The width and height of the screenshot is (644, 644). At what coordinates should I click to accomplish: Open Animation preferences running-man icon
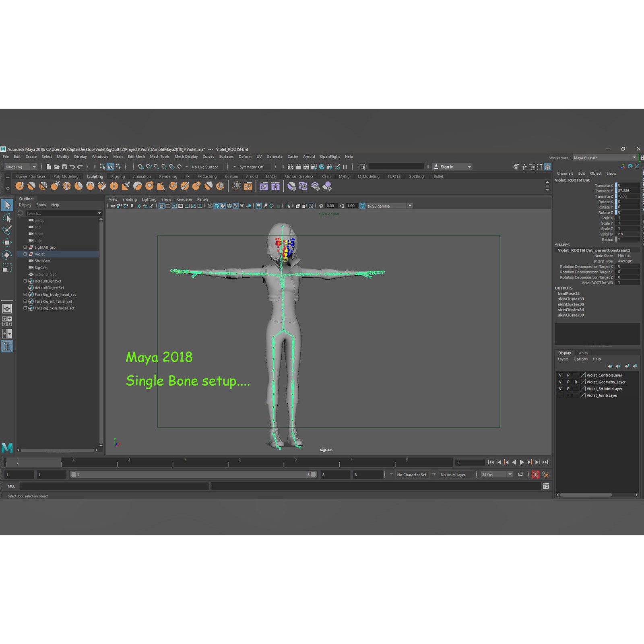(545, 475)
